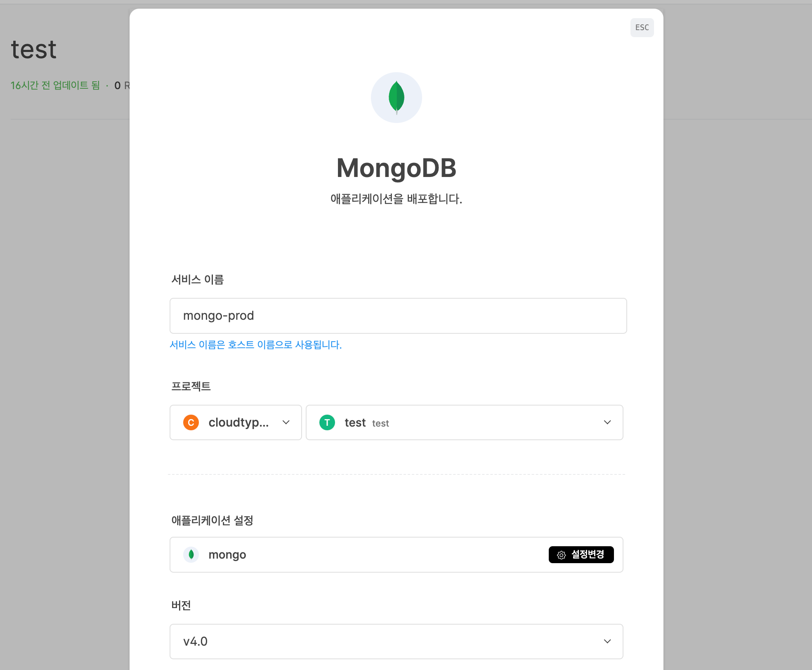Click the gear icon in 설정변경 button

click(561, 555)
